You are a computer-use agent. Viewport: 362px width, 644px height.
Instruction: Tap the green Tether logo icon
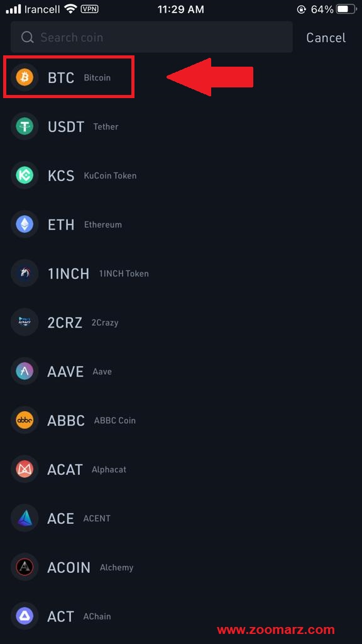tap(25, 126)
